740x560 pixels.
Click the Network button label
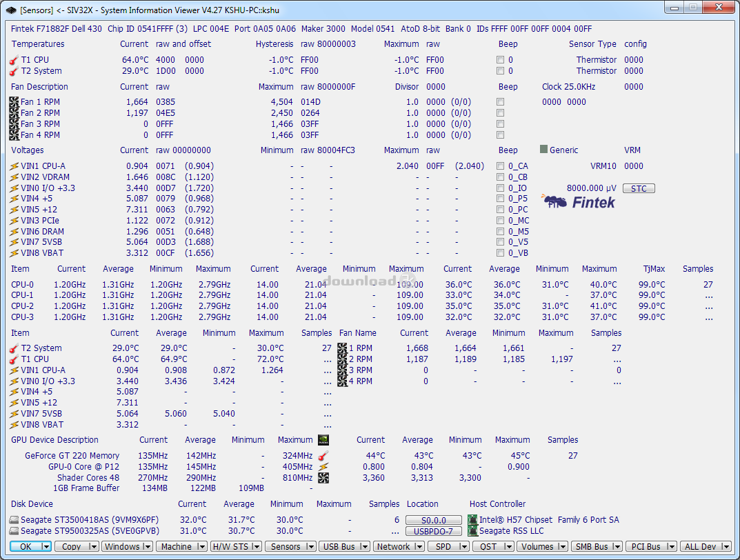[394, 546]
